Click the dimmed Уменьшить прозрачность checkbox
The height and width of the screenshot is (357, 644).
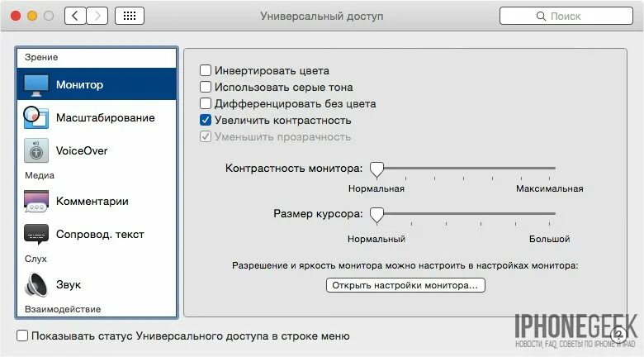[206, 136]
